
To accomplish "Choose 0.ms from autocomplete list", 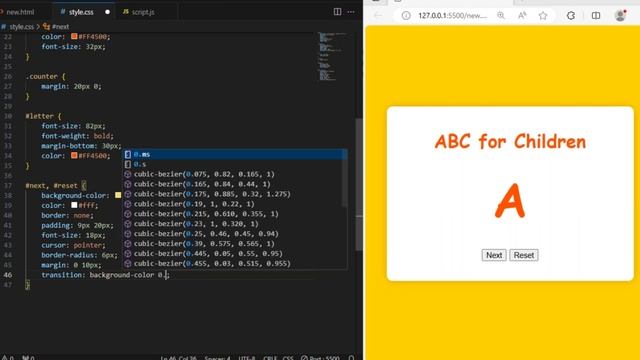I will tap(235, 154).
